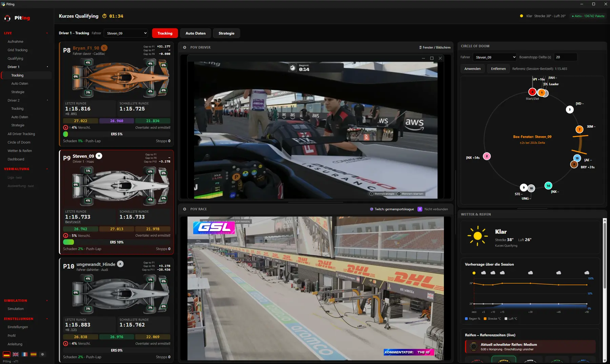This screenshot has width=610, height=364.
Task: Switch language to the Spanish flag
Action: 33,354
